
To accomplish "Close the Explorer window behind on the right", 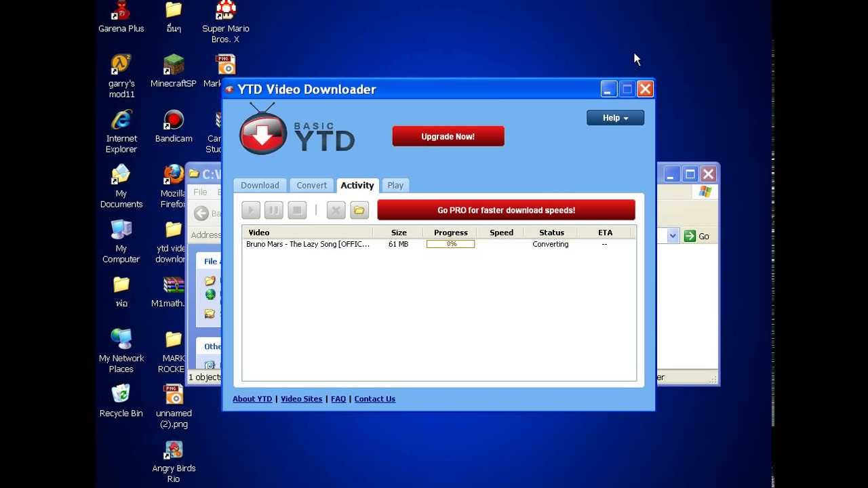I will tap(708, 174).
